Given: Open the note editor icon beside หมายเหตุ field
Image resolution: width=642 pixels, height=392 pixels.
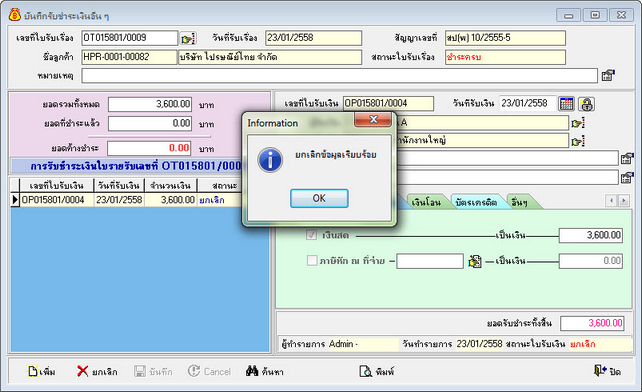Looking at the screenshot, I should pos(608,75).
